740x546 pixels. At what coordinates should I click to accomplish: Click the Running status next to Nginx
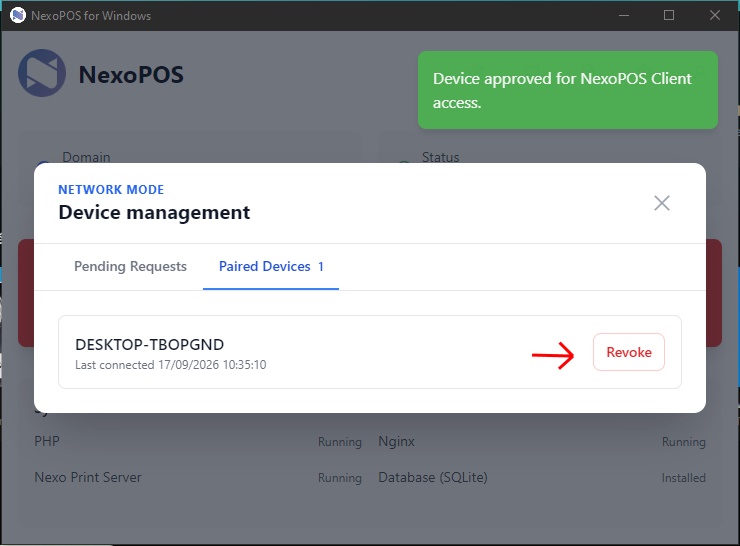(x=684, y=442)
